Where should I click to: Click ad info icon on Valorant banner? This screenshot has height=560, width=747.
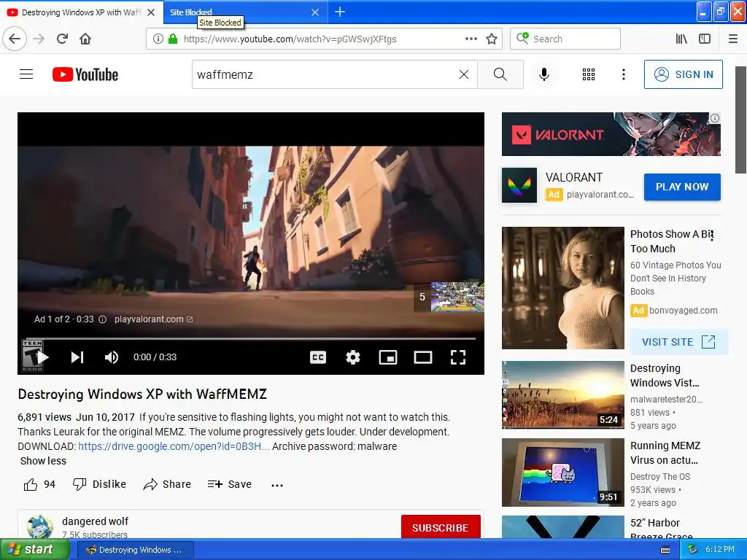(715, 118)
